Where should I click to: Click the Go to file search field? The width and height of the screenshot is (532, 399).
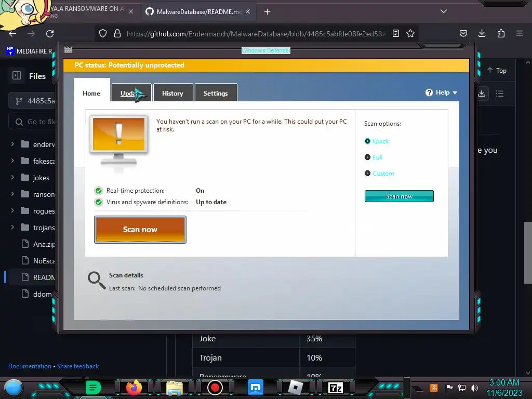[x=32, y=122]
